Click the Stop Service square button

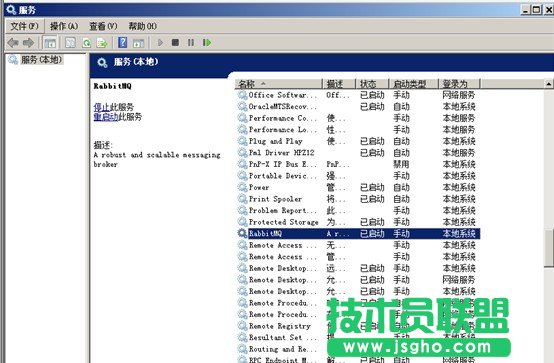(x=175, y=42)
